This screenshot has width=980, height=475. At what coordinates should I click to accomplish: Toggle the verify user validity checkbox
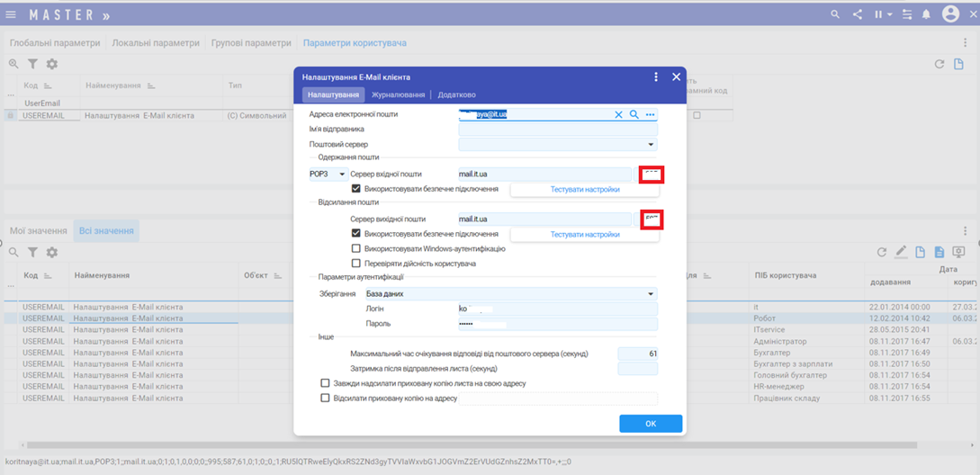(x=356, y=264)
